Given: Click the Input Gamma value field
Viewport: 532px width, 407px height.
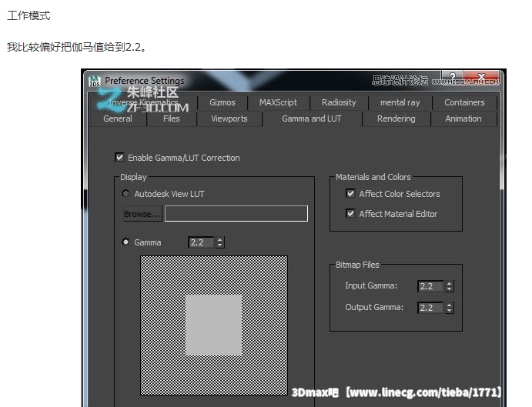Looking at the screenshot, I should click(x=431, y=286).
